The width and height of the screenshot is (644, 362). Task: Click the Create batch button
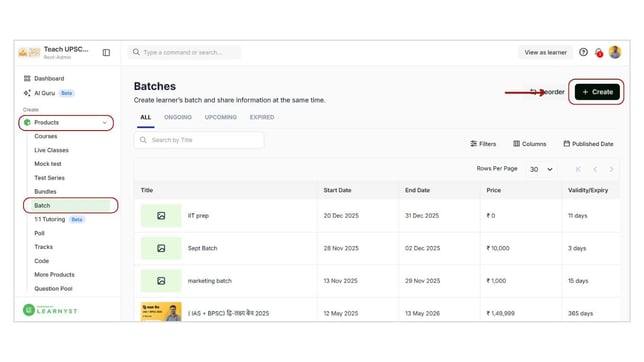click(597, 92)
